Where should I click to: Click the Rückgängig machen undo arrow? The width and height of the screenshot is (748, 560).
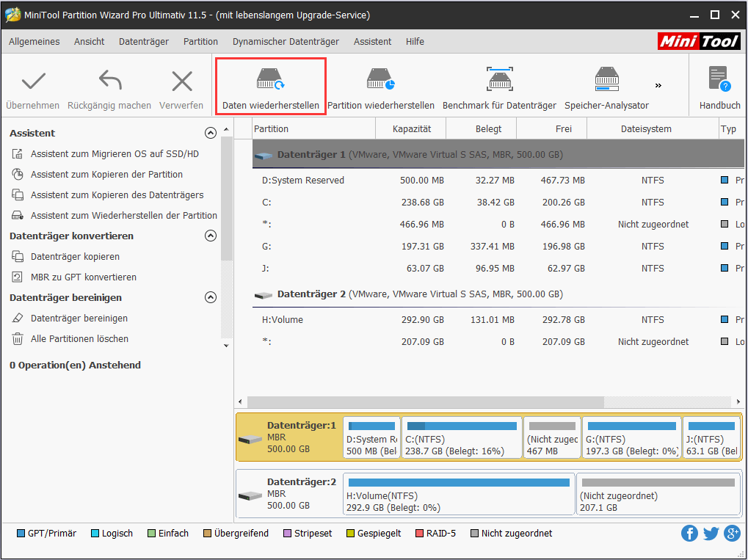[x=110, y=80]
